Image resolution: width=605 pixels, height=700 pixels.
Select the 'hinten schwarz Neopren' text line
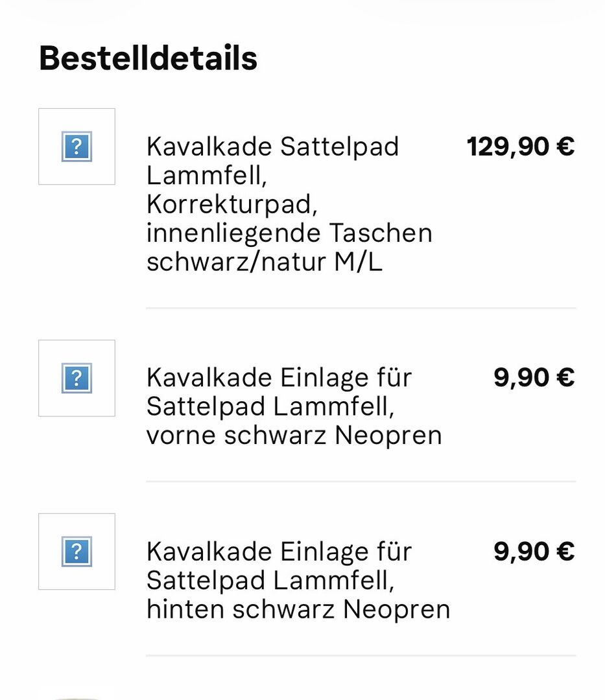click(x=298, y=609)
